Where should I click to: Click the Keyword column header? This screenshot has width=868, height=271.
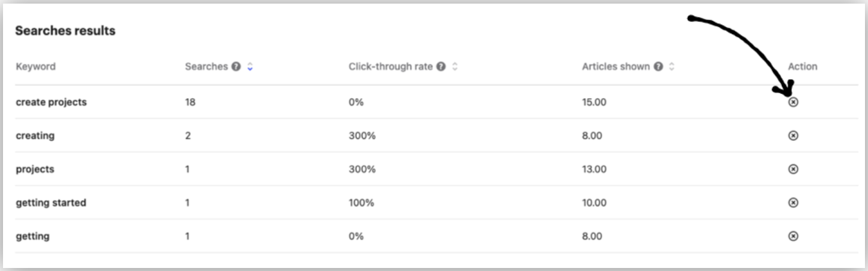click(36, 67)
